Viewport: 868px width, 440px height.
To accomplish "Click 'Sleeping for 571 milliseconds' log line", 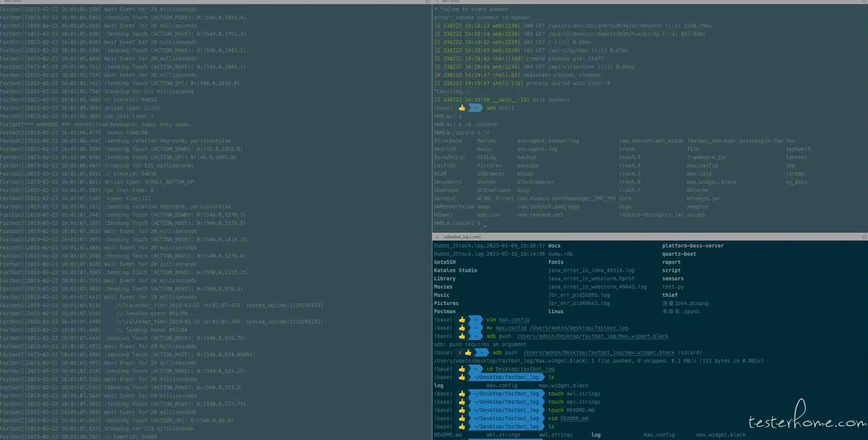I will [x=97, y=92].
